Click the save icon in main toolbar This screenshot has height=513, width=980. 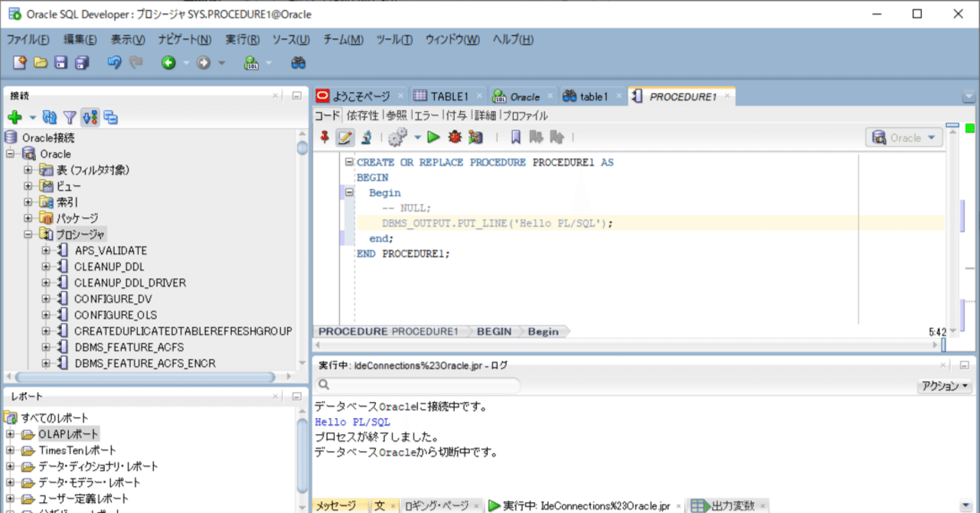[60, 62]
